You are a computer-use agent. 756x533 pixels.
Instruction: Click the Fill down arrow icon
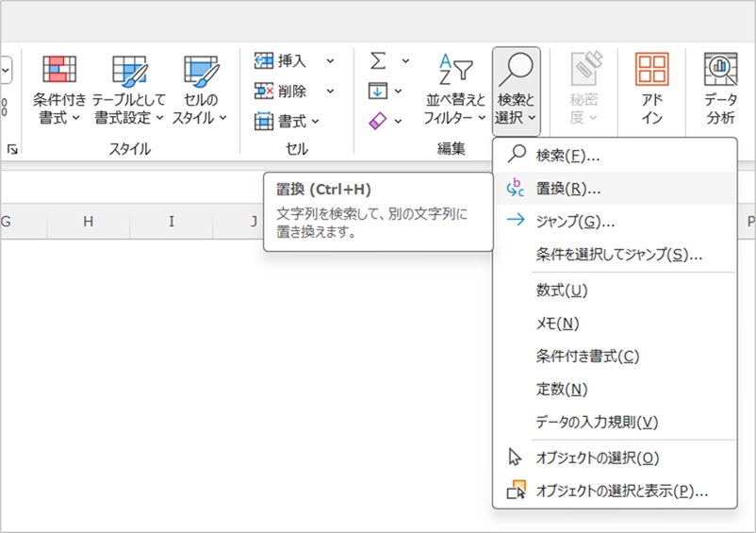pos(378,91)
